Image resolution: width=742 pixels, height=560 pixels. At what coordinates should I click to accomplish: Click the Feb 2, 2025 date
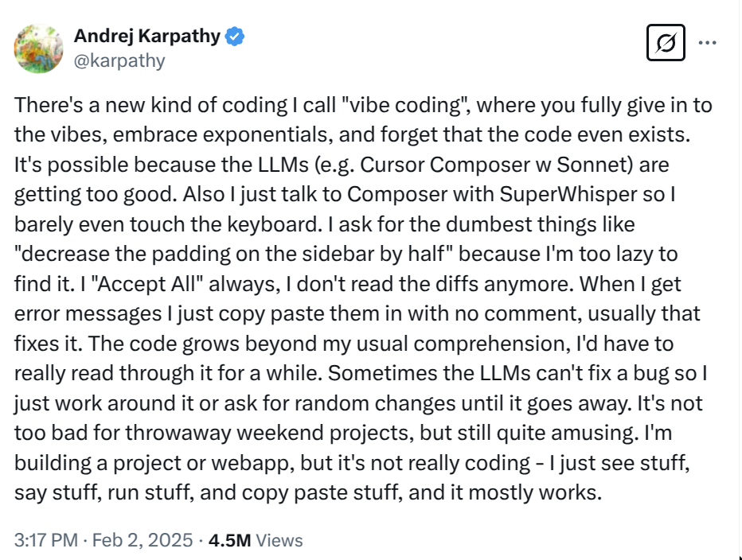[x=143, y=540]
